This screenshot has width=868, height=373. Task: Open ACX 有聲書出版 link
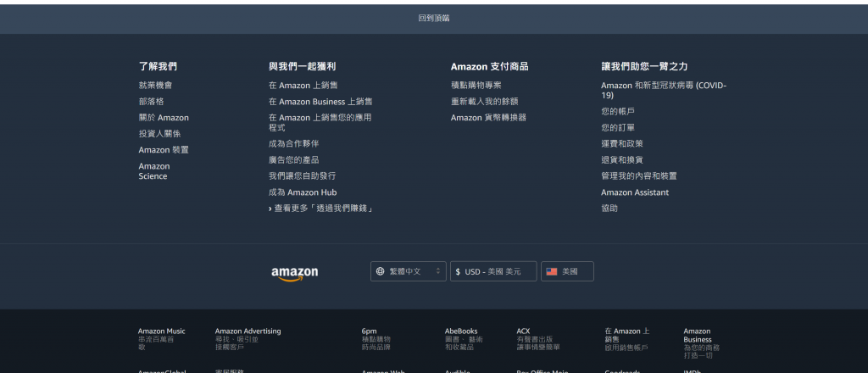pos(538,339)
